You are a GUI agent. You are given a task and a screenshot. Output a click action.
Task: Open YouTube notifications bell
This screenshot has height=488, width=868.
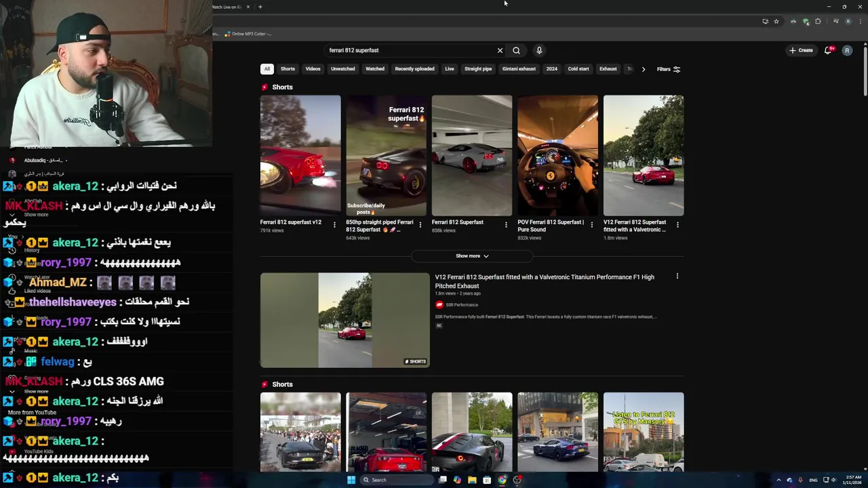[x=828, y=50]
